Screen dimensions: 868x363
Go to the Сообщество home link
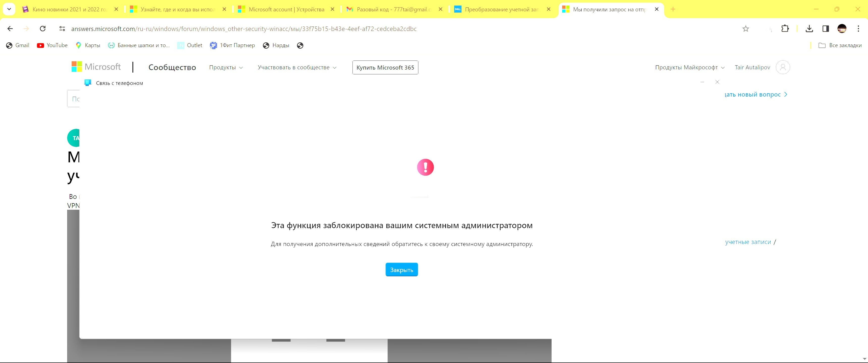(x=172, y=67)
